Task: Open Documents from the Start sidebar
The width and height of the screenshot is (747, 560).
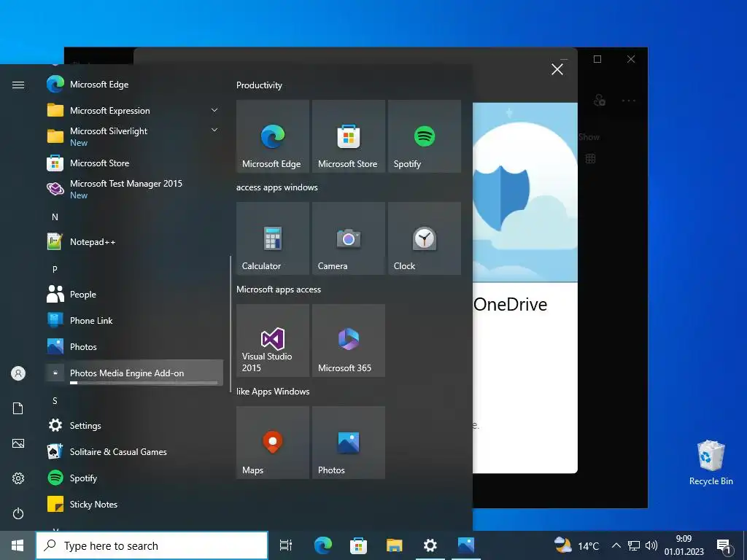Action: tap(18, 408)
